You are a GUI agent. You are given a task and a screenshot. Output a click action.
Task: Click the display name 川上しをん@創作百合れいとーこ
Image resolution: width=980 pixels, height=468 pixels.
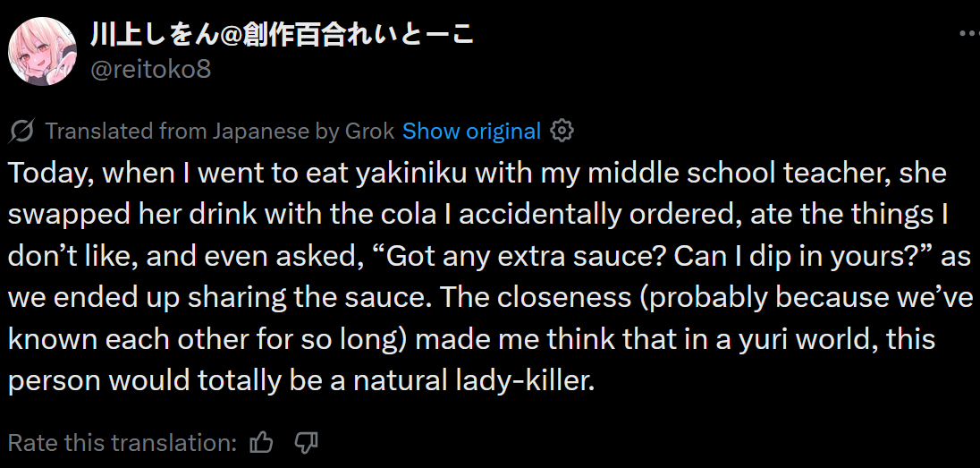pos(282,35)
